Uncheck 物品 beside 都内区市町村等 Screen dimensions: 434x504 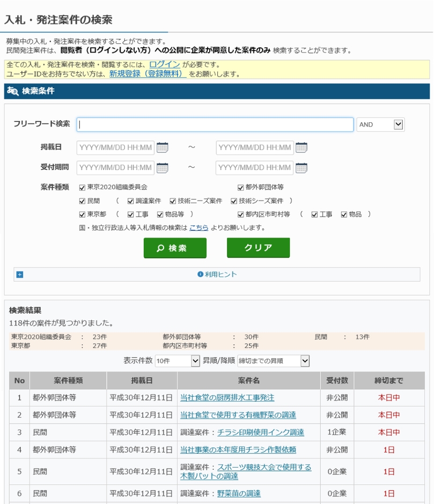[343, 214]
